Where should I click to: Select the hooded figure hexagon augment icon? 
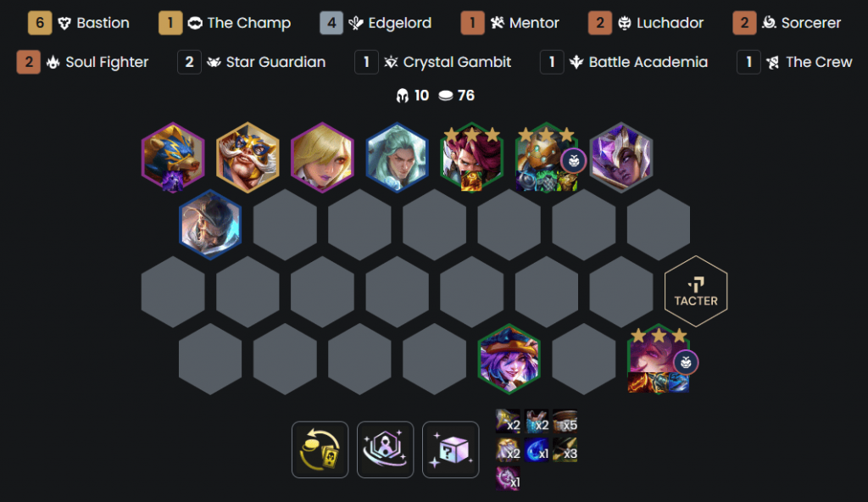tap(386, 449)
